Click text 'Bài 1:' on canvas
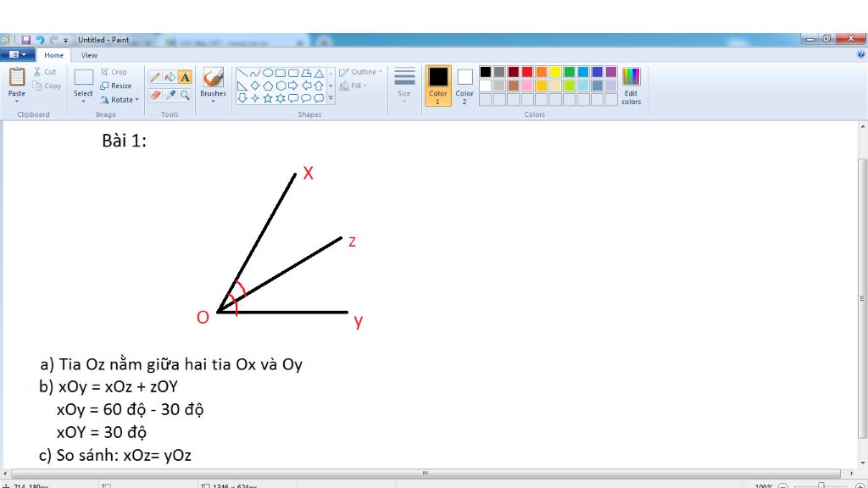 [124, 141]
